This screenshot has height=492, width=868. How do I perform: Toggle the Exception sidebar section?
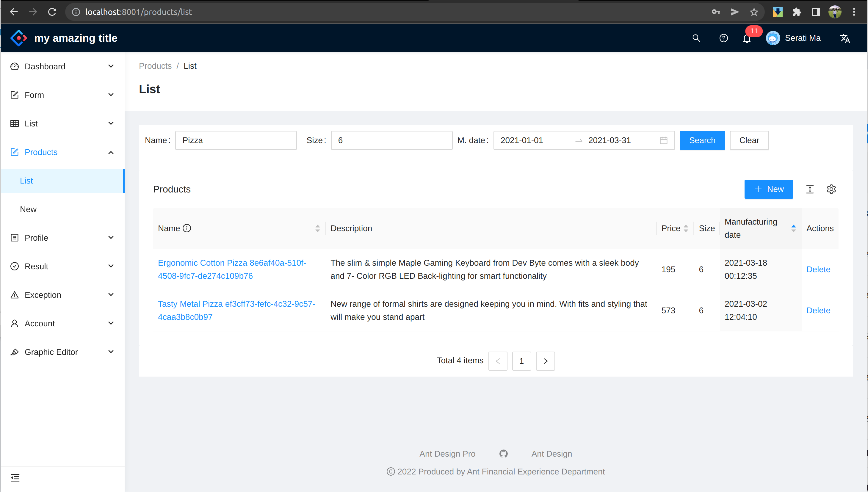[x=62, y=295]
